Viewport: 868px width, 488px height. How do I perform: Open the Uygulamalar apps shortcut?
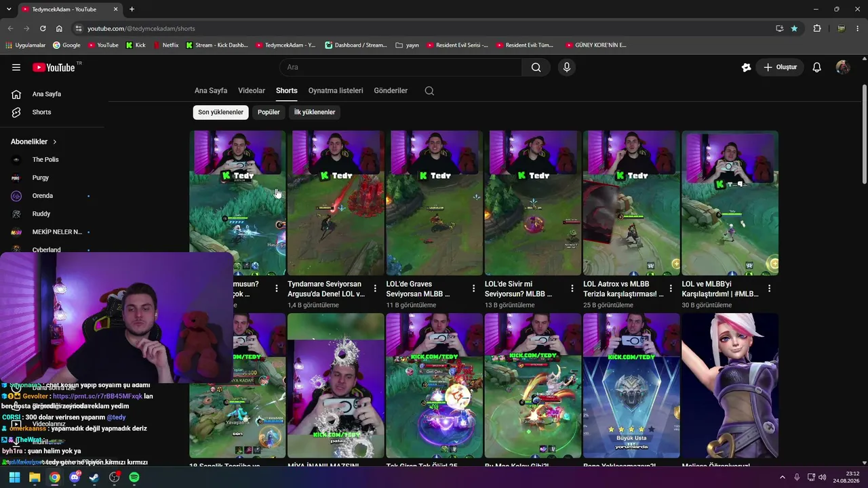(26, 45)
